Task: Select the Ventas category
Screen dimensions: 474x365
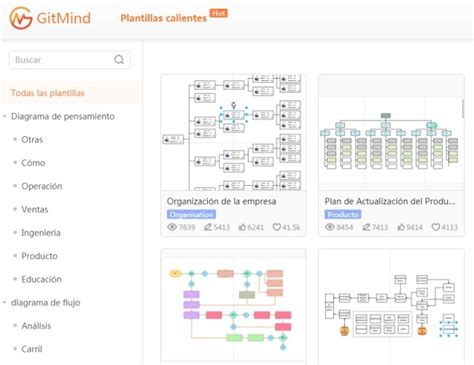Action: tap(35, 209)
